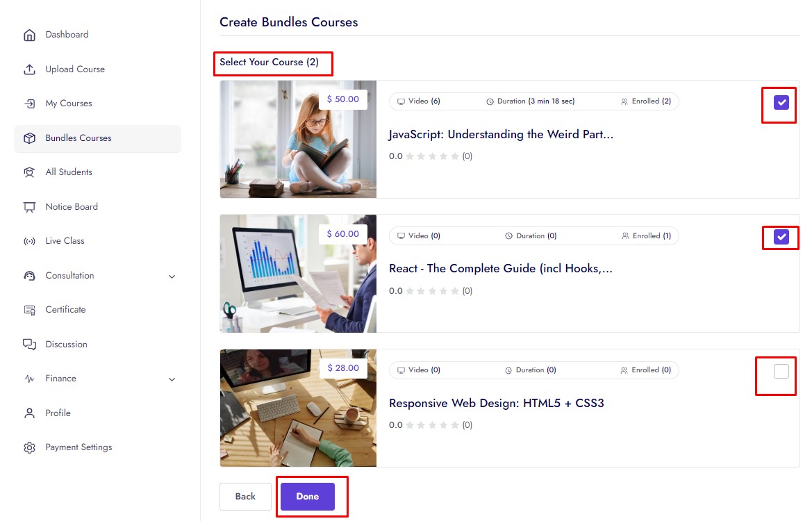
Task: Click the Notice Board icon
Action: click(x=29, y=207)
